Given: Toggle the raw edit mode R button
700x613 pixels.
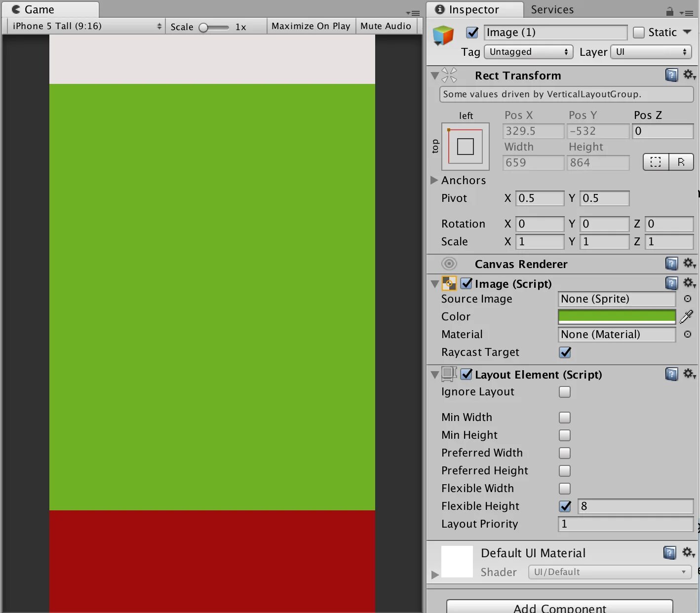Looking at the screenshot, I should pyautogui.click(x=681, y=162).
